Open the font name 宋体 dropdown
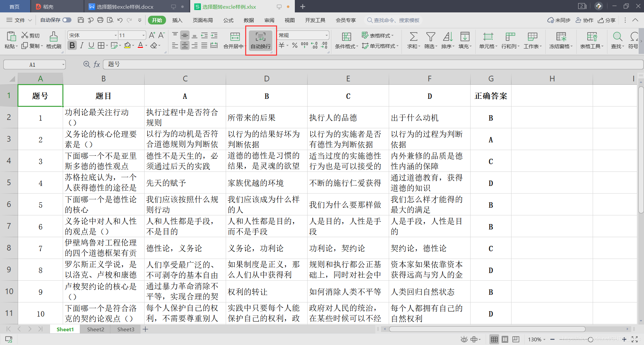The height and width of the screenshot is (345, 644). click(x=116, y=35)
